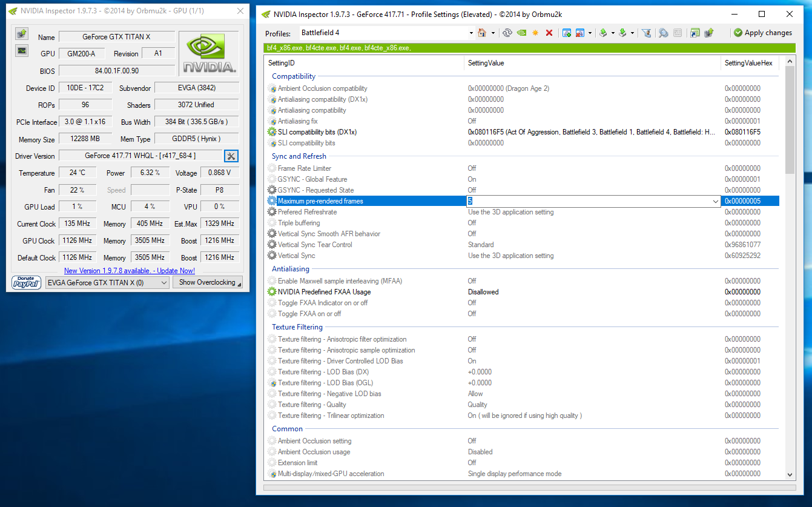Select the Vertical Sync setting row

(523, 256)
